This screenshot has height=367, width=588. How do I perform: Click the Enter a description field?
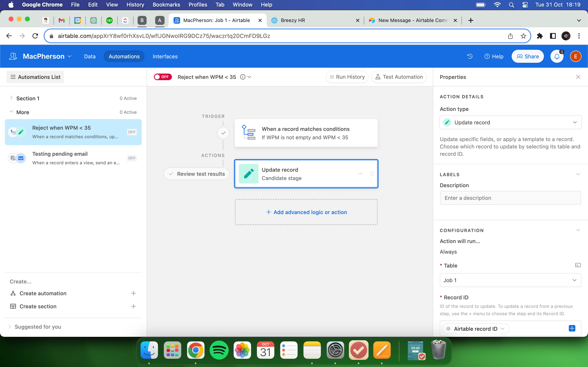point(510,198)
